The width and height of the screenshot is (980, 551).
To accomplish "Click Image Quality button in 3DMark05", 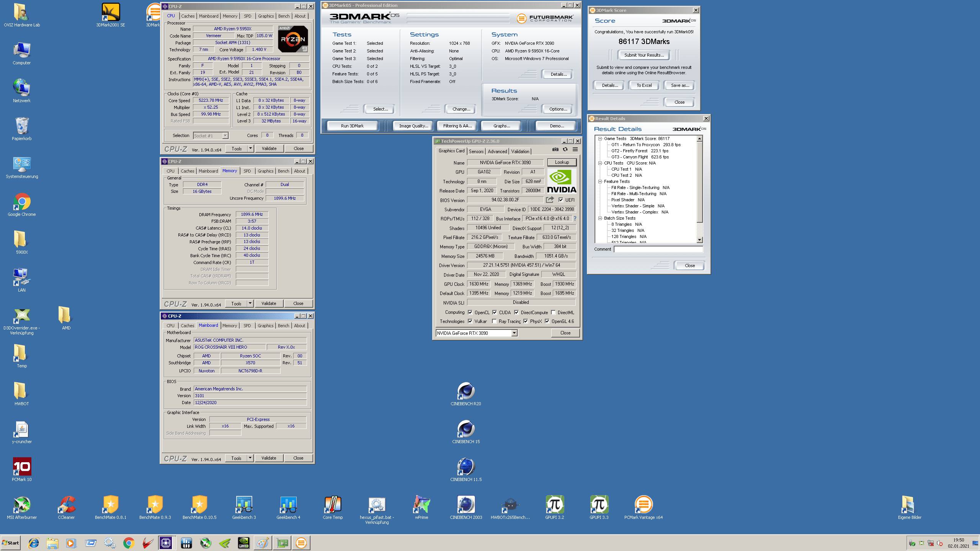I will 413,126.
